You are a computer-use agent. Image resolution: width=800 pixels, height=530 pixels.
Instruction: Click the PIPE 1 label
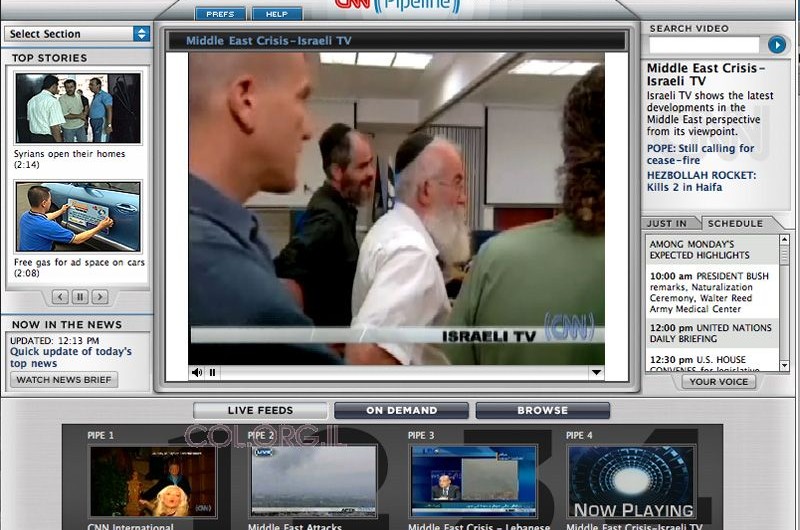[x=101, y=435]
